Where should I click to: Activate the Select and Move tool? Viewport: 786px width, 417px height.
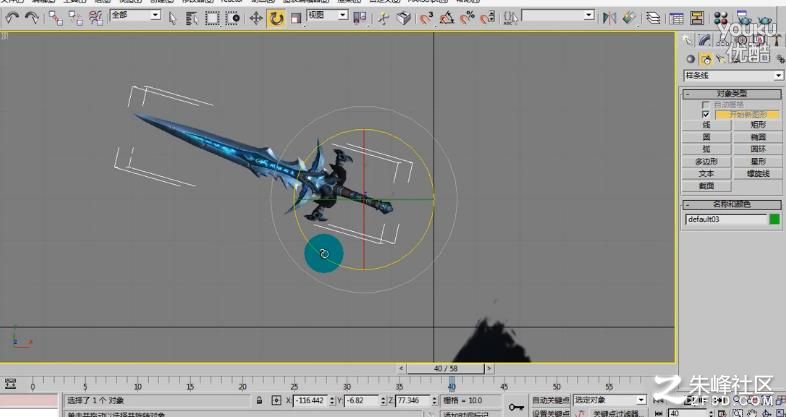(256, 19)
